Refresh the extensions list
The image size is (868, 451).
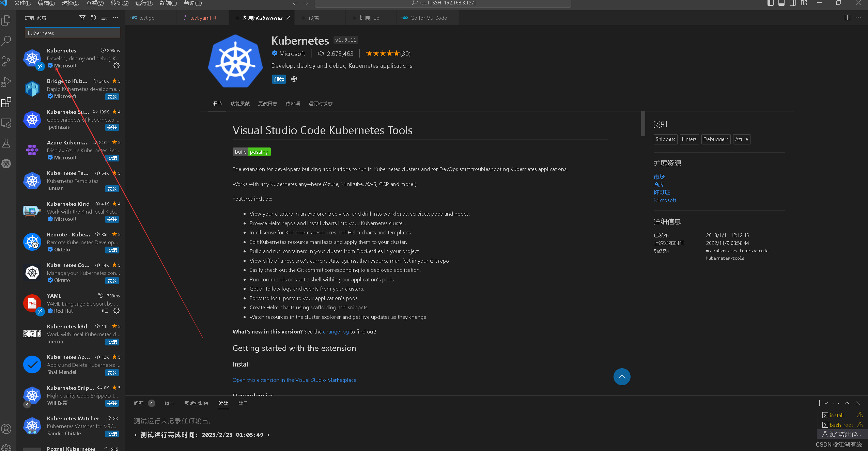(x=93, y=17)
